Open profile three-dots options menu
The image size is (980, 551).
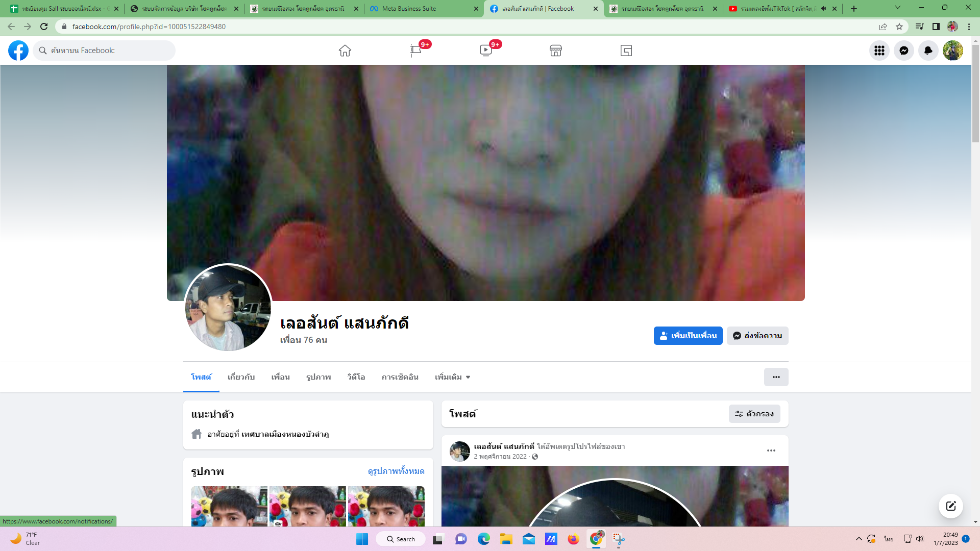(776, 377)
